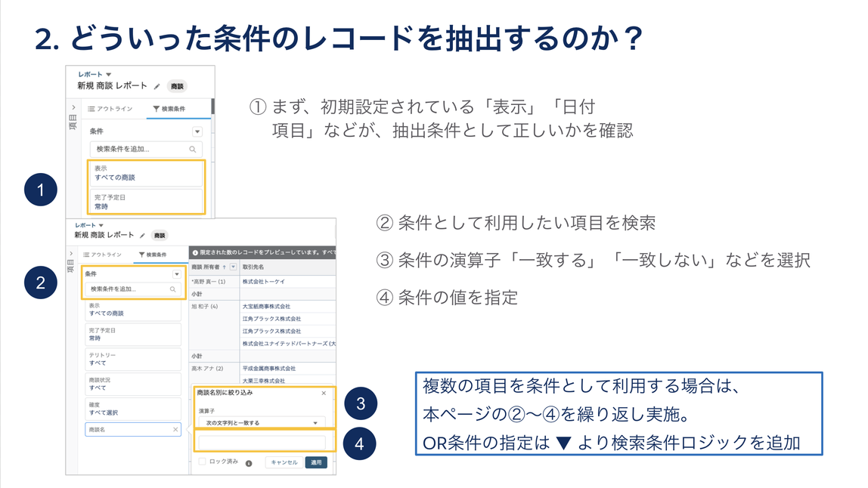Open the 演算子 operator dropdown
This screenshot has height=488, width=868.
point(262,423)
